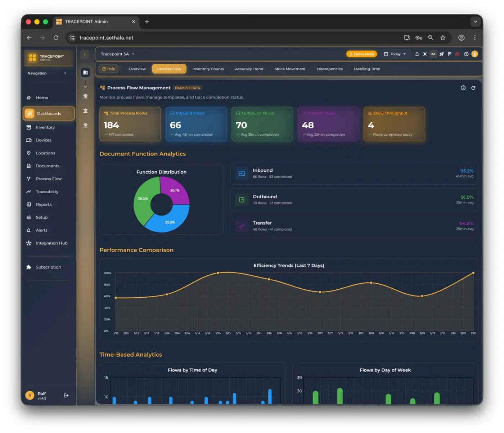Open info for Process Flow Management
The image size is (504, 433).
463,87
